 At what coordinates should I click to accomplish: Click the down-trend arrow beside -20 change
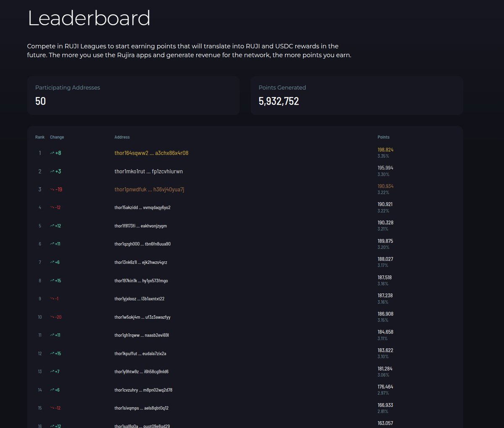pos(52,317)
